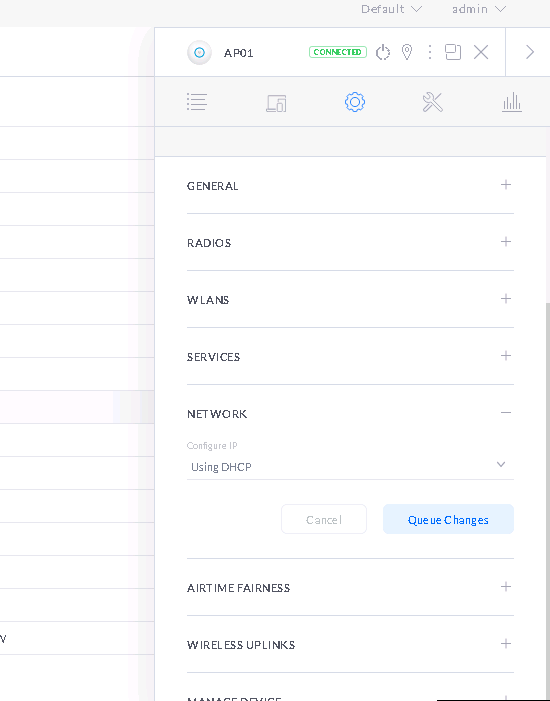This screenshot has height=701, width=550.
Task: Open the Tools wrench tab icon
Action: (432, 102)
